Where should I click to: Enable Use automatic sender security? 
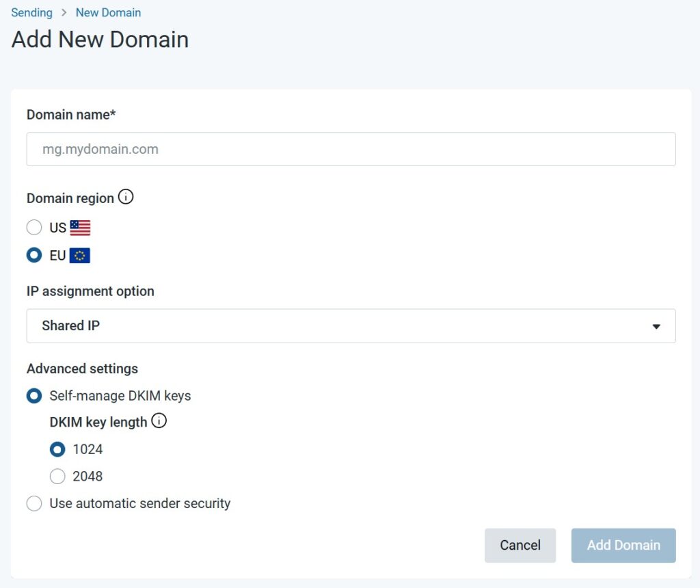tap(34, 503)
